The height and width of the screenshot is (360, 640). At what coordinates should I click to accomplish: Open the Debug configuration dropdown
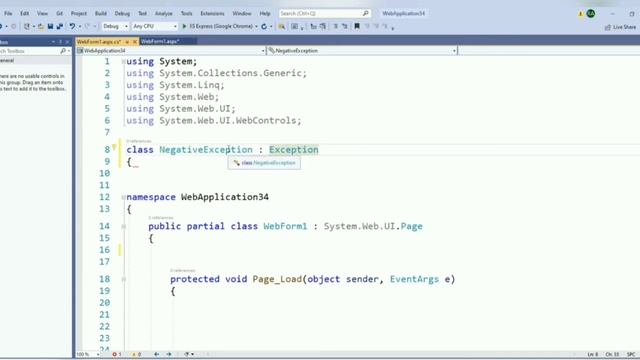115,27
